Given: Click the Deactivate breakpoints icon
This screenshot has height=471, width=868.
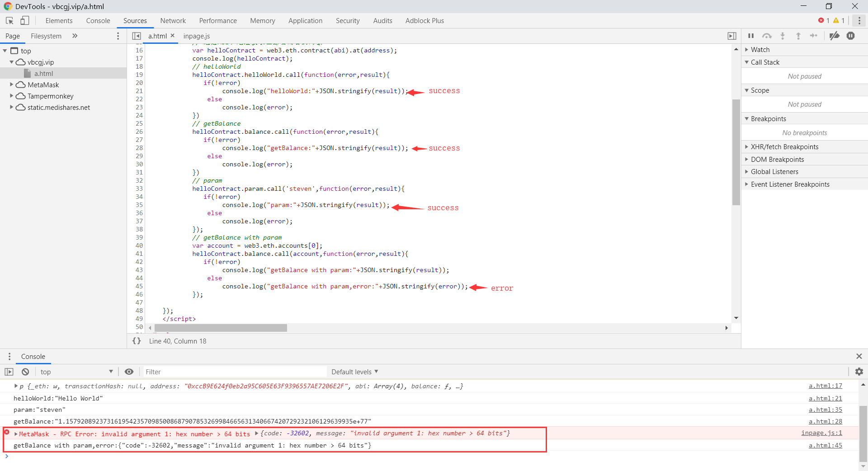Looking at the screenshot, I should pyautogui.click(x=835, y=36).
